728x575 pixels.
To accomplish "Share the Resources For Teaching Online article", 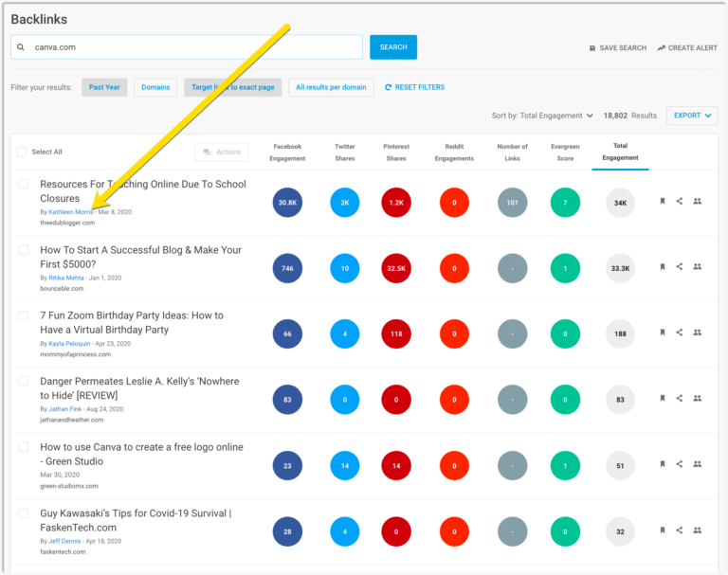I will point(680,201).
